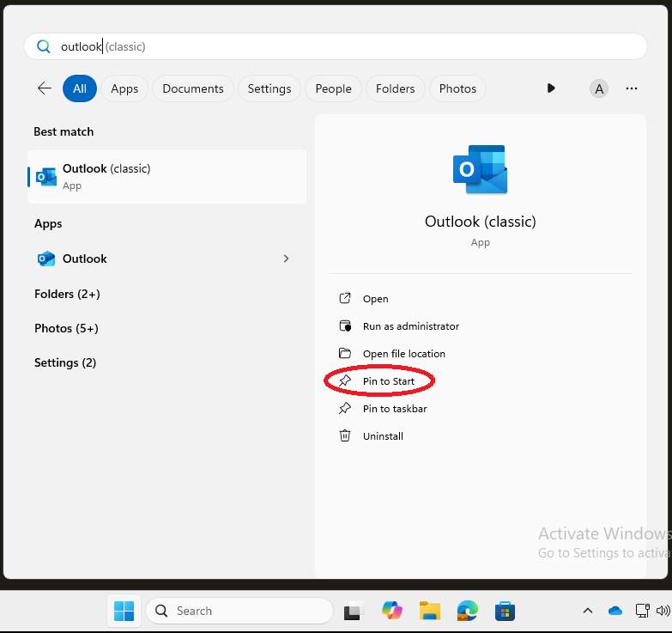This screenshot has height=633, width=672.
Task: Click the OneDrive cloud tray icon
Action: pos(614,611)
